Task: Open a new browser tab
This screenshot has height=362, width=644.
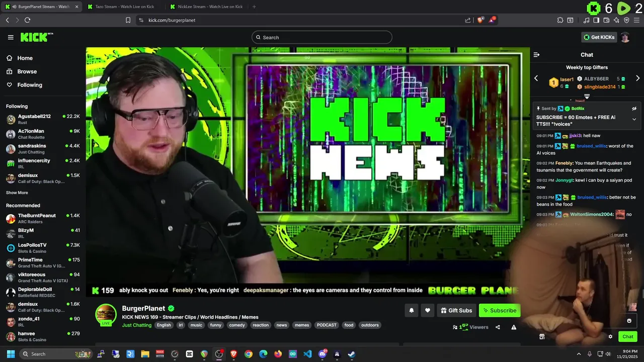Action: [x=254, y=7]
